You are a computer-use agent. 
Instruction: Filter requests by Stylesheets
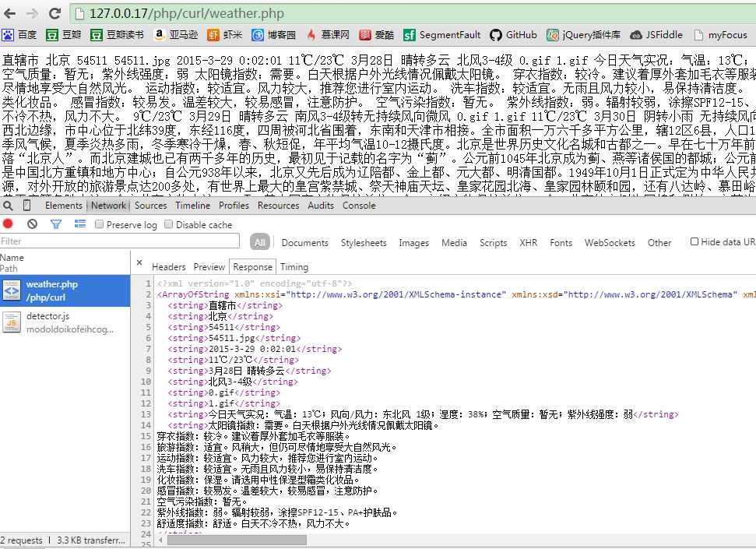[364, 243]
